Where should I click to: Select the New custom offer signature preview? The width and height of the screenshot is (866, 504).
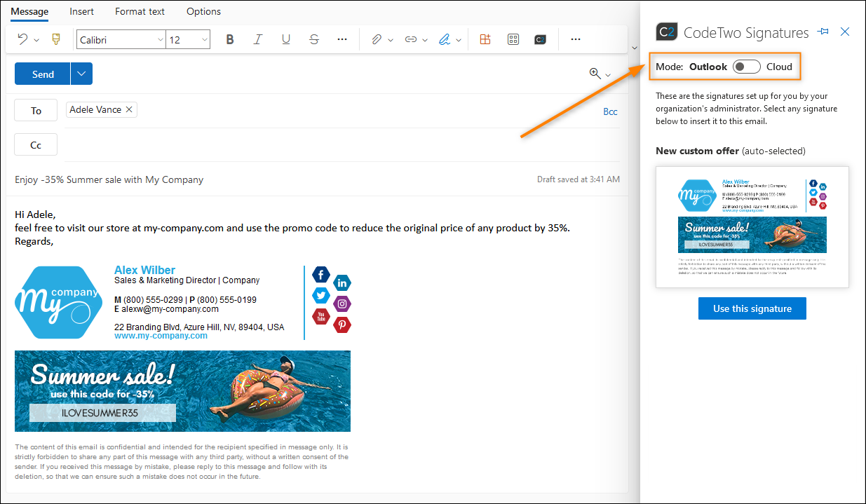(752, 226)
